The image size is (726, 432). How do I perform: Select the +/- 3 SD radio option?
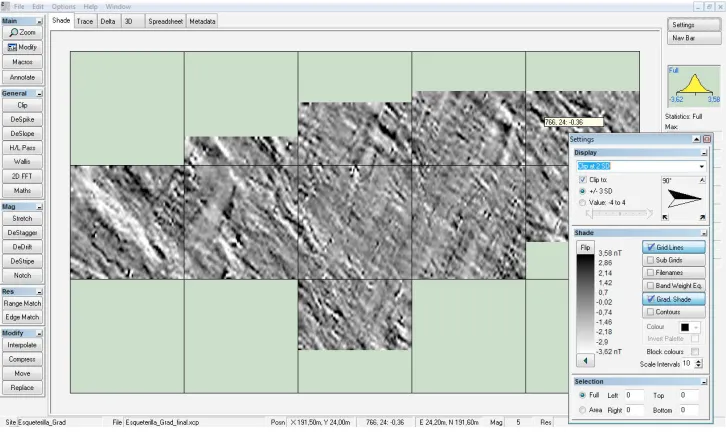click(582, 191)
